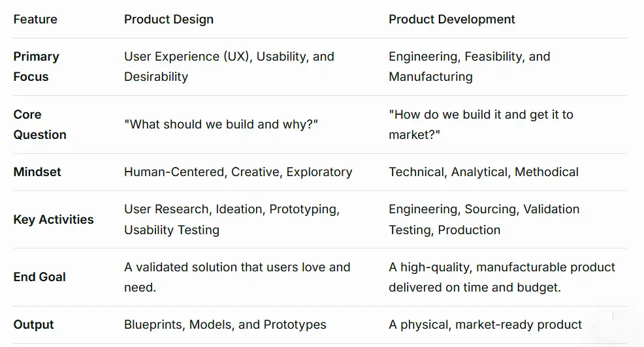Click the Primary Focus row label

[x=36, y=67]
